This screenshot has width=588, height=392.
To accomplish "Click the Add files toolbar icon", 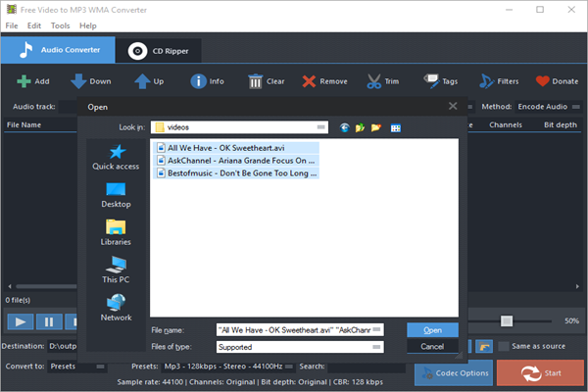I will tap(24, 81).
